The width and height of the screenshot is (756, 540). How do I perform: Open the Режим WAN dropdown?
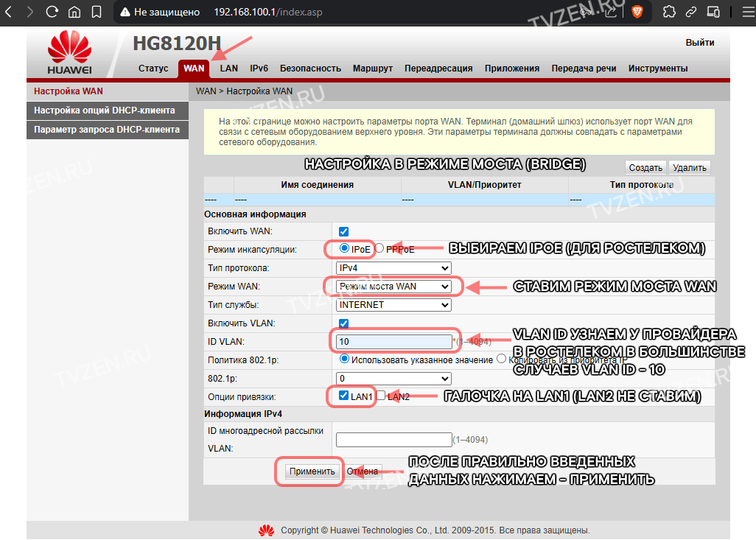[393, 287]
